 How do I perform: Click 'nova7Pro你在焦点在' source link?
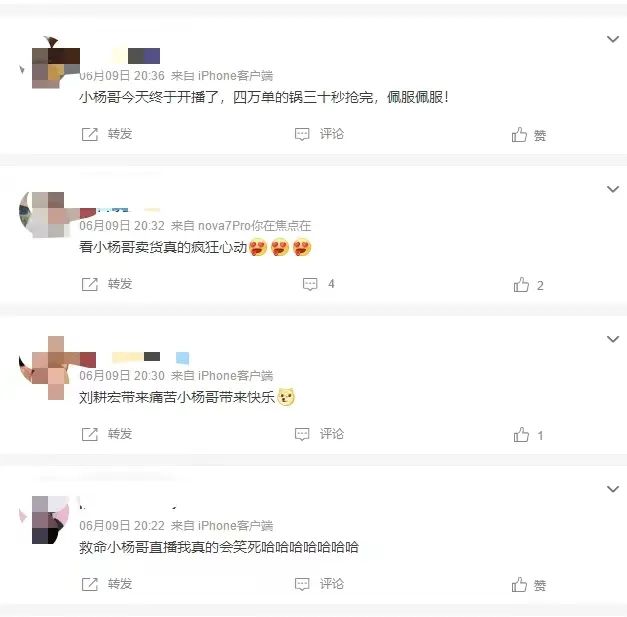(254, 226)
